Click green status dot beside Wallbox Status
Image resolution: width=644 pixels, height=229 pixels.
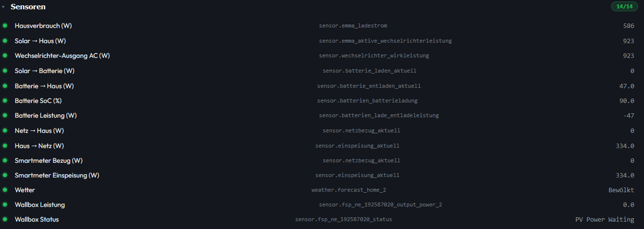coord(5,219)
